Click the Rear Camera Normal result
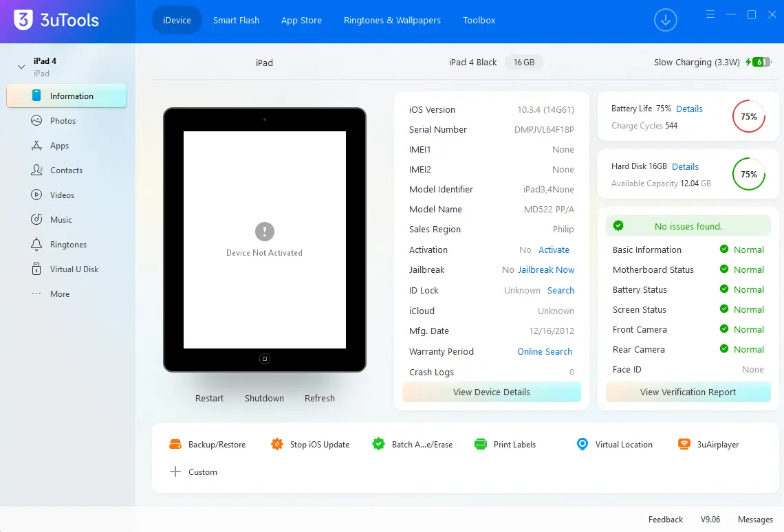Screen dimensions: 784x532 click(742, 349)
